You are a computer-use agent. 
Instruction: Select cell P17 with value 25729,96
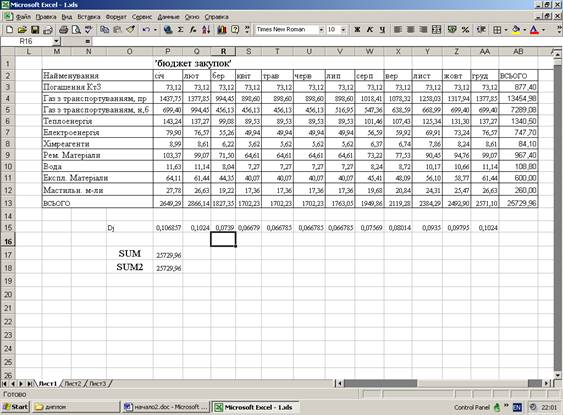pyautogui.click(x=168, y=255)
